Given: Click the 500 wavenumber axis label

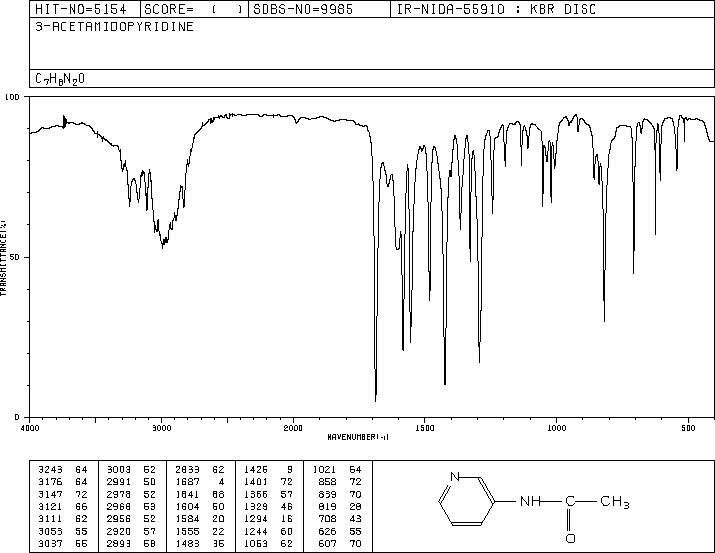Looking at the screenshot, I should [x=688, y=428].
